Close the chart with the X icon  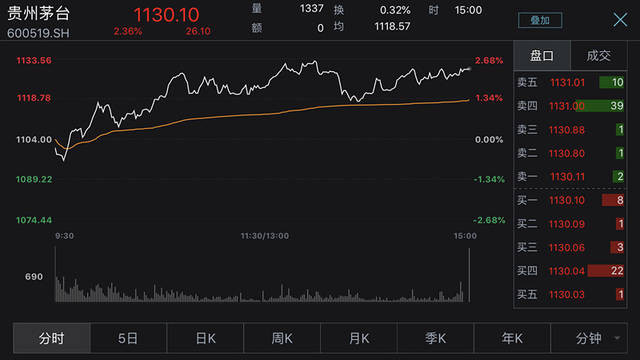[620, 19]
